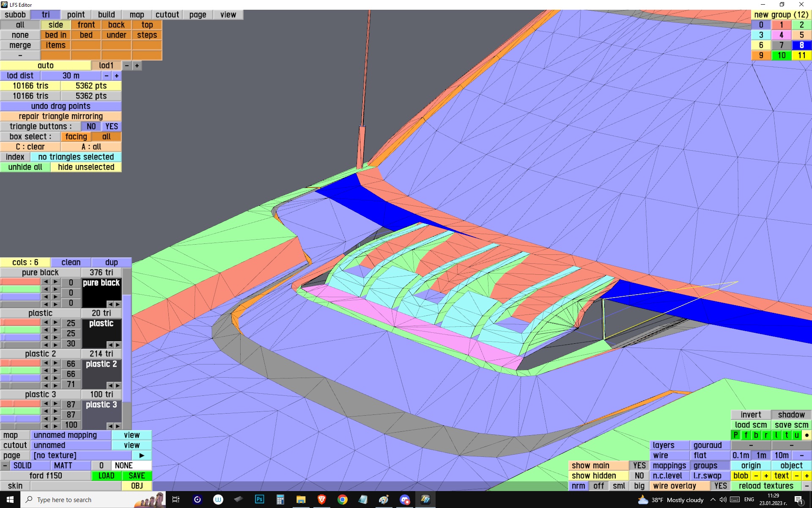Set triangle buttons to YES
Screen dimensions: 812x508
click(112, 127)
